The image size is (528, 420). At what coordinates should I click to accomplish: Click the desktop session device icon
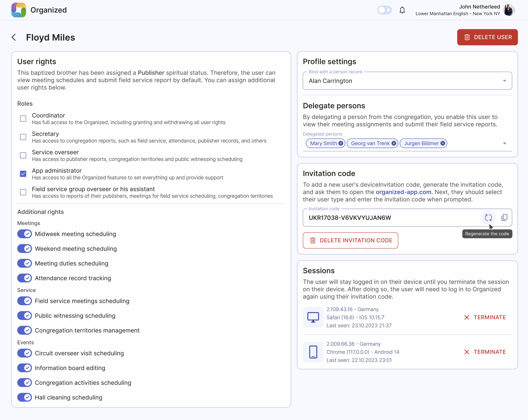(313, 317)
